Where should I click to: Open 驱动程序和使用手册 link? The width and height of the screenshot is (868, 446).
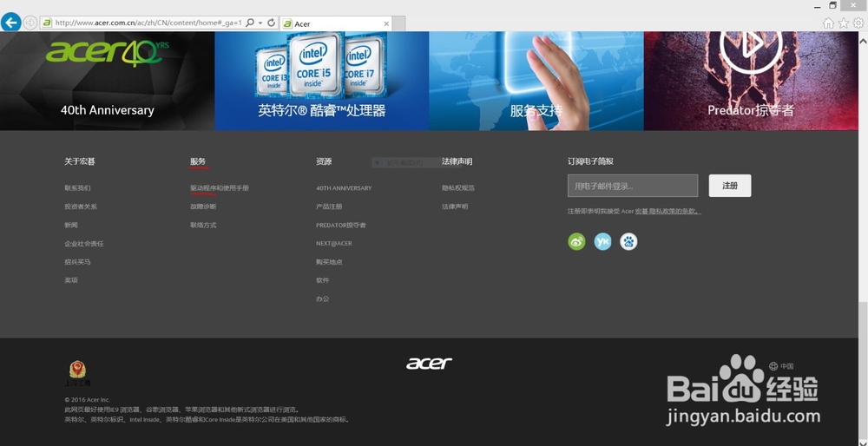pos(220,188)
